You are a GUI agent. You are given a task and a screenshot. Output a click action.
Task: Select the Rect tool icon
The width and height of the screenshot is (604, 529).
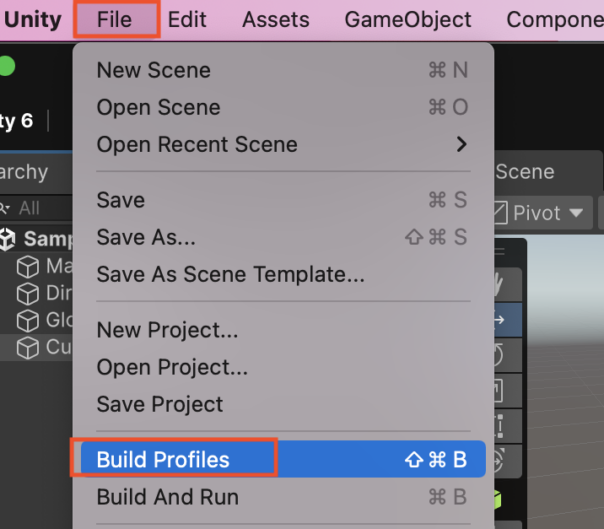pyautogui.click(x=508, y=426)
